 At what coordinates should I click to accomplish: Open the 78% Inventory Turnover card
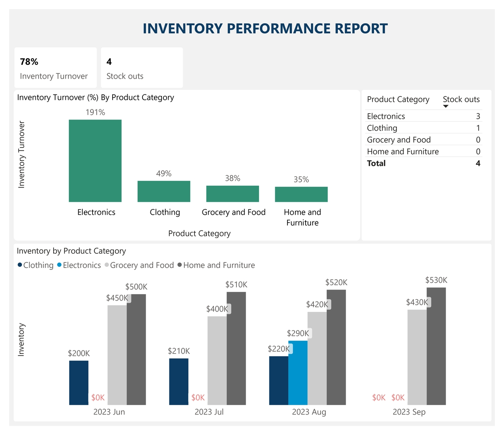pos(56,68)
